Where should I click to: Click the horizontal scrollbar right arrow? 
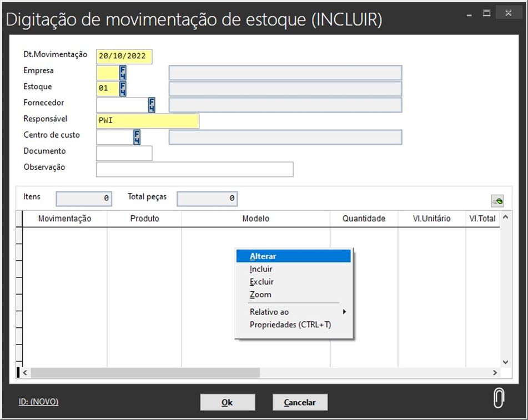click(495, 372)
